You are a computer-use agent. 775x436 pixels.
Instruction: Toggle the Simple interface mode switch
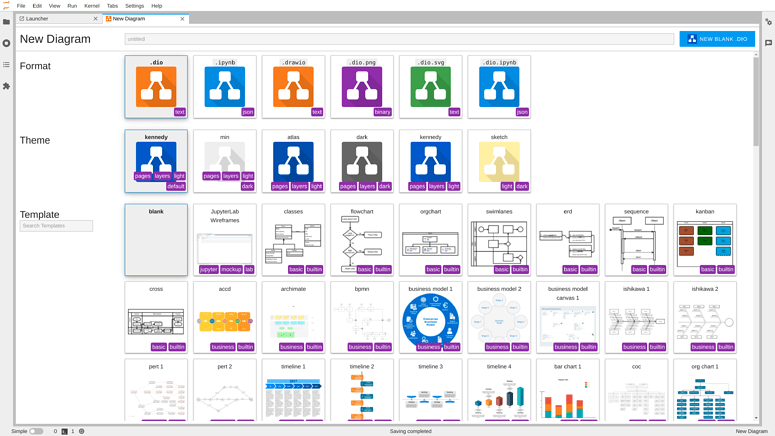pos(36,431)
